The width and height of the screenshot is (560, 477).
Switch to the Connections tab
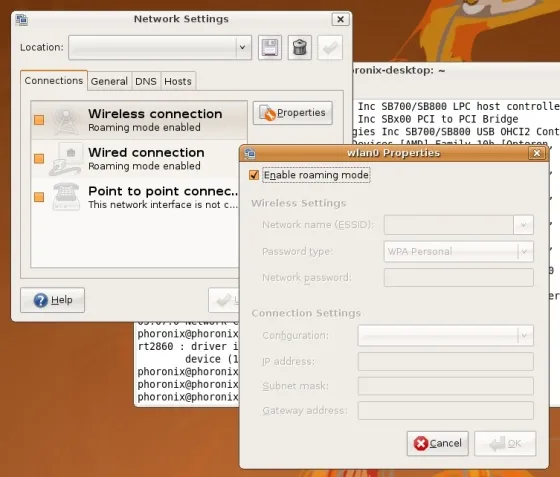tap(54, 81)
